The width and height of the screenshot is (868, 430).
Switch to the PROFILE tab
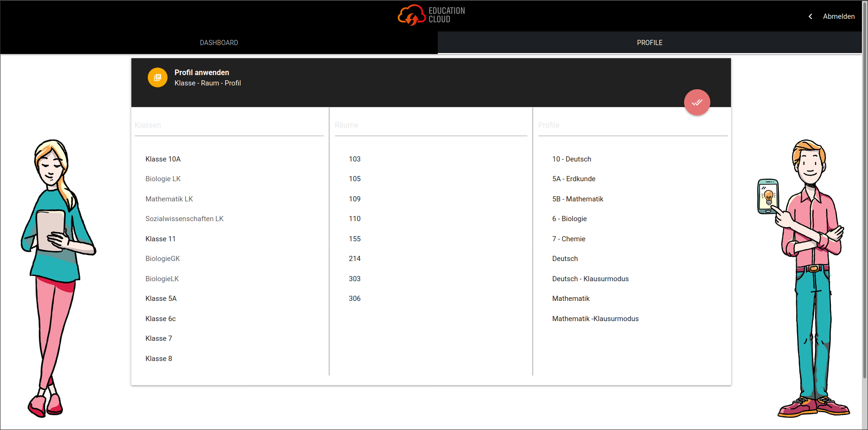(x=649, y=42)
